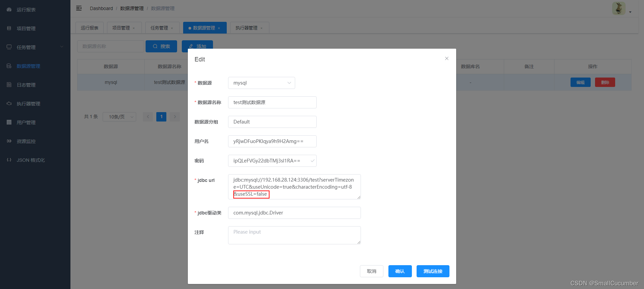
Task: Select page 1 in pagination
Action: (x=161, y=117)
